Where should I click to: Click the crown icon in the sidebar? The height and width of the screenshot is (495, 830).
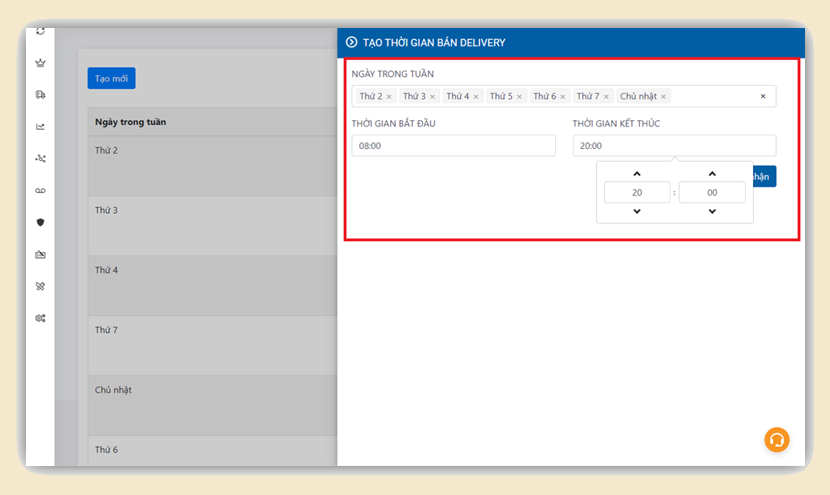tap(40, 63)
